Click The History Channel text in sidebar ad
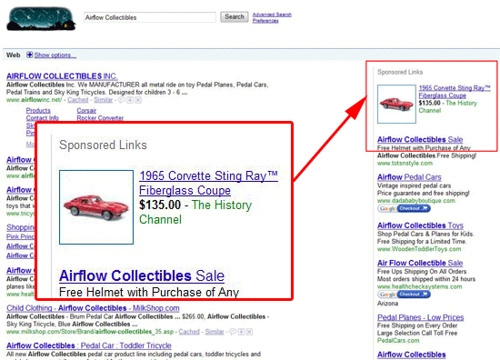500x360 pixels. pos(448,107)
